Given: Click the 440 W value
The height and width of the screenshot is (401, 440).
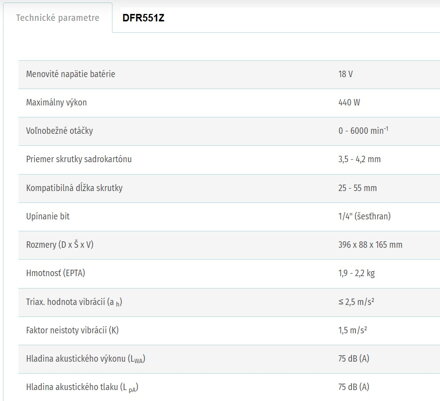Looking at the screenshot, I should pyautogui.click(x=349, y=102).
